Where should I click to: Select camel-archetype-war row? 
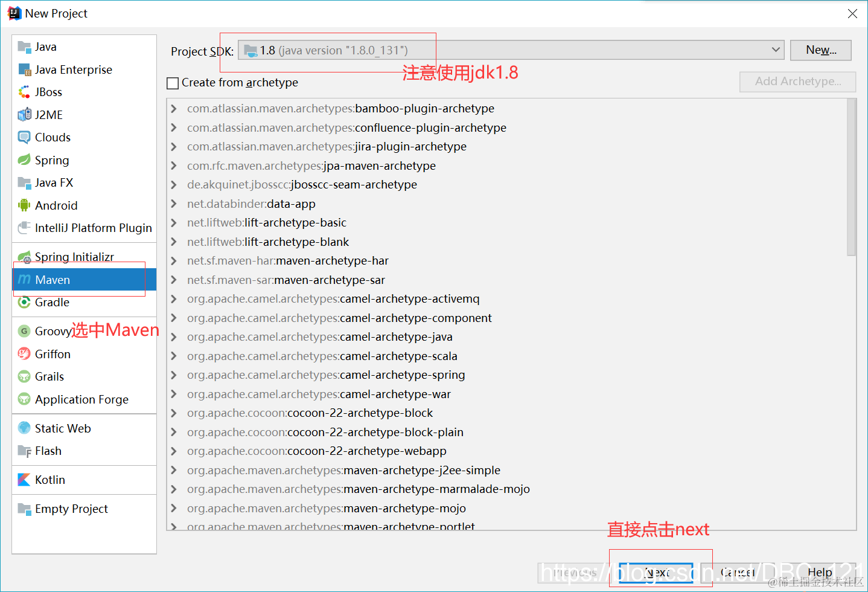click(507, 394)
